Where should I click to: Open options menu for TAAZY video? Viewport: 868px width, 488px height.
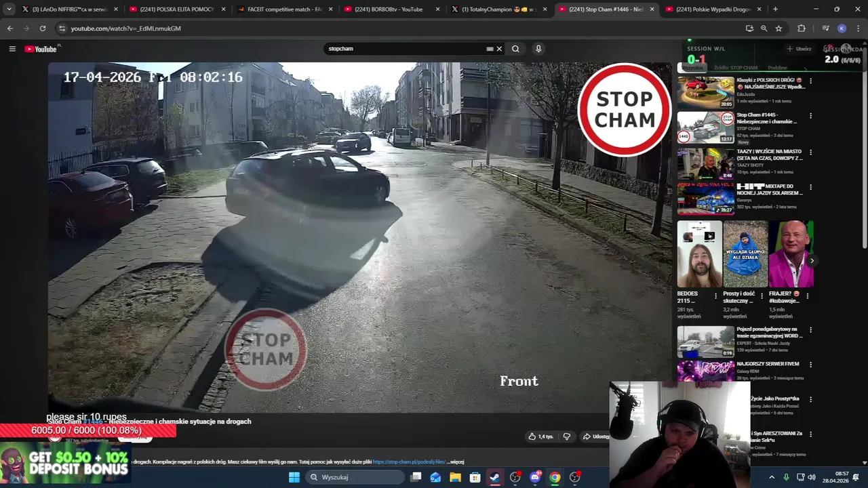tap(810, 152)
